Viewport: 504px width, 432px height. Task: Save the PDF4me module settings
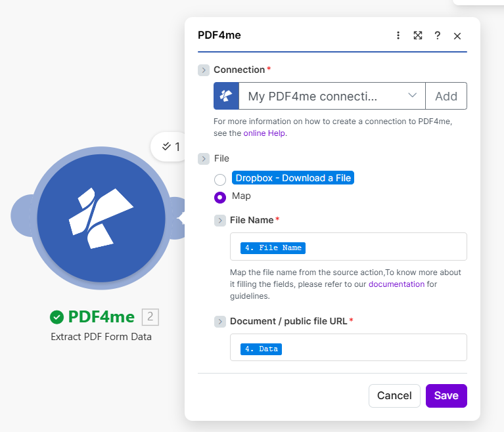point(446,396)
